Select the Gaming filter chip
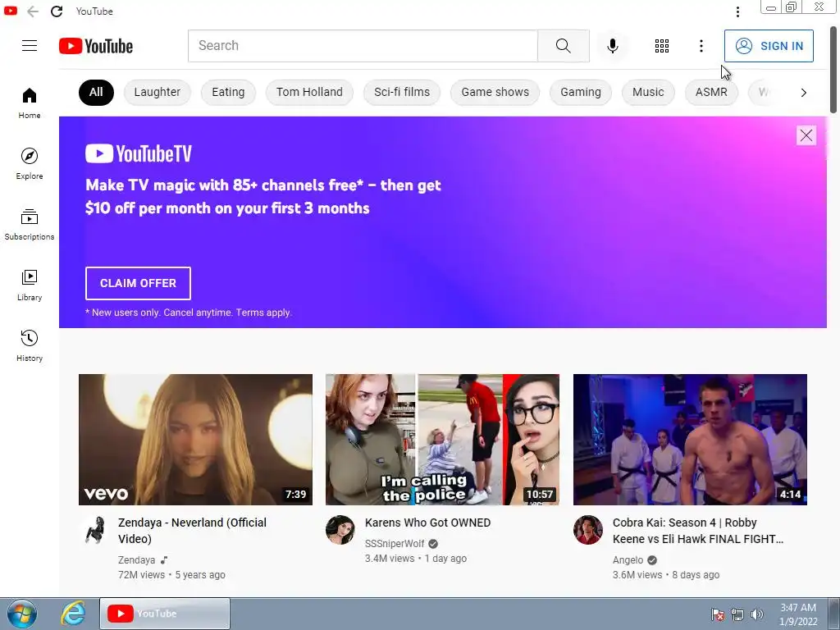 (581, 92)
